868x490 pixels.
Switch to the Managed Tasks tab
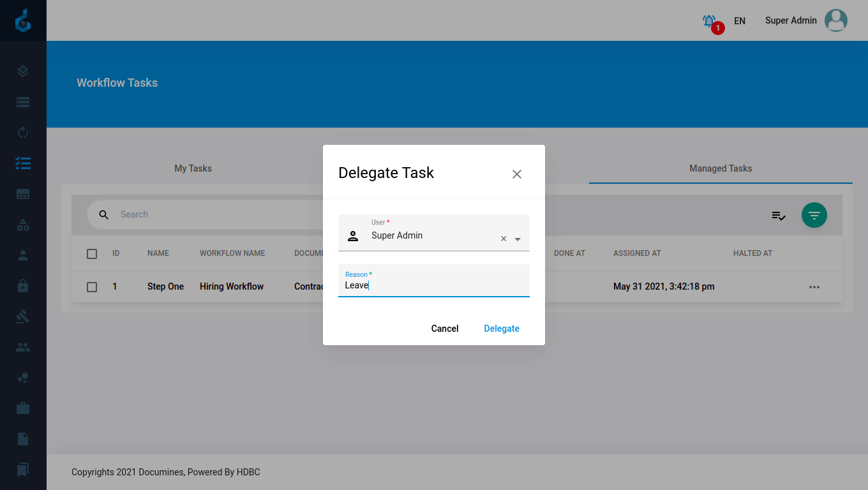[x=720, y=168]
